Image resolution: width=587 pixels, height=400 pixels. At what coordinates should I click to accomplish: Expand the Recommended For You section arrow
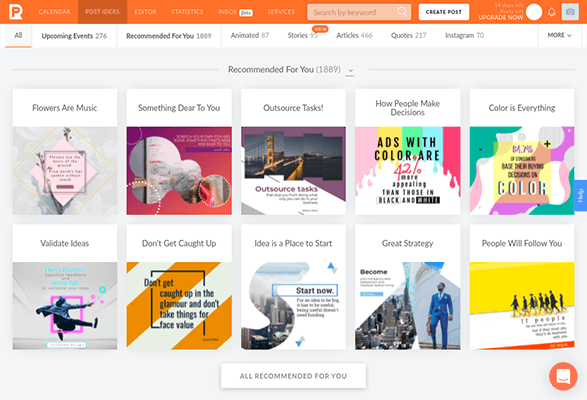point(350,70)
